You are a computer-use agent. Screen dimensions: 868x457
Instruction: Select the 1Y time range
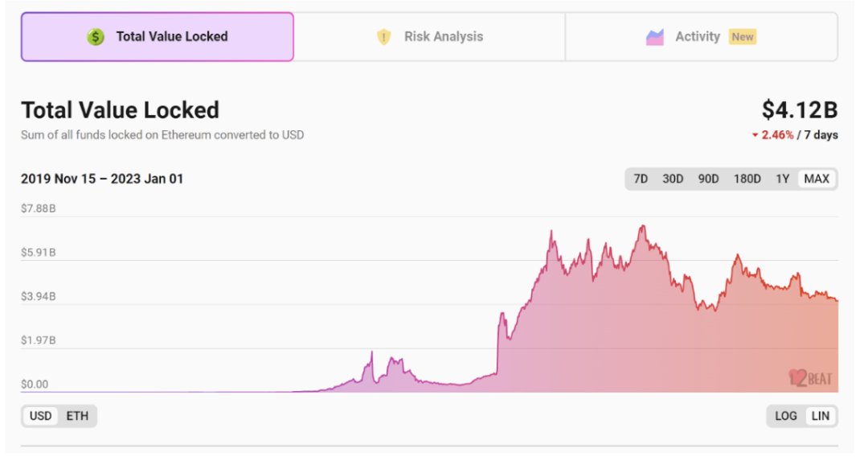[782, 179]
